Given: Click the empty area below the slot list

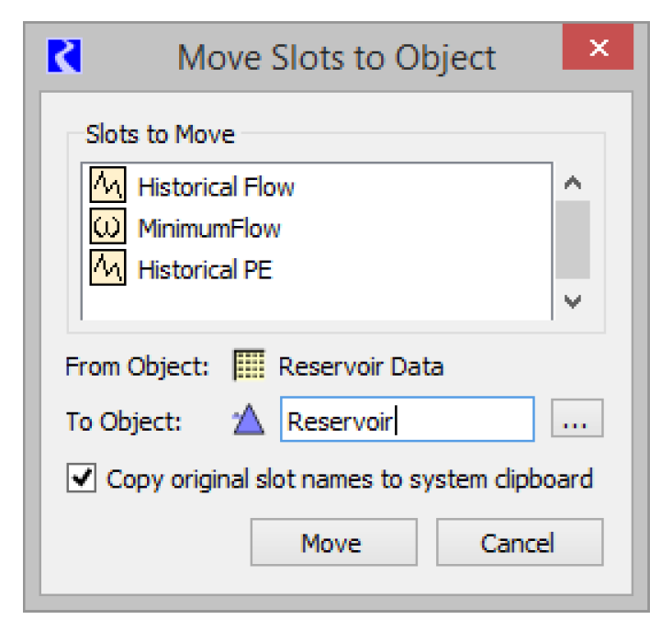Looking at the screenshot, I should [312, 303].
